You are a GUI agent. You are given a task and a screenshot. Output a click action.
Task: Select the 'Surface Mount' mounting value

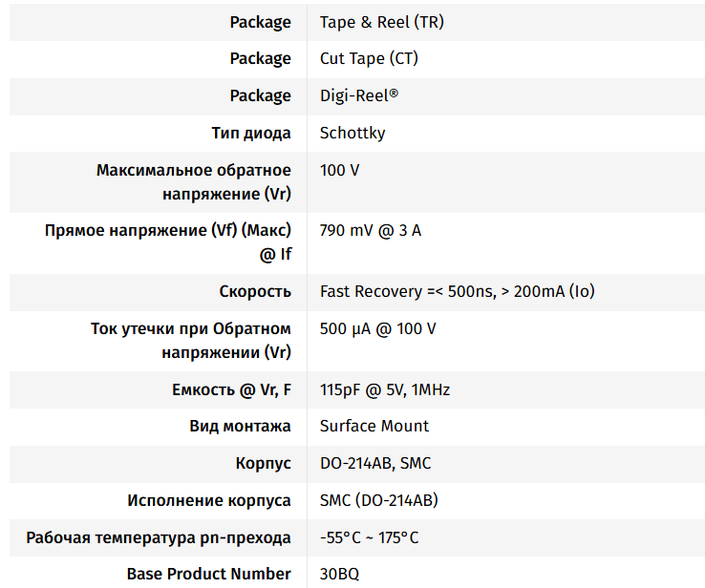(x=374, y=426)
